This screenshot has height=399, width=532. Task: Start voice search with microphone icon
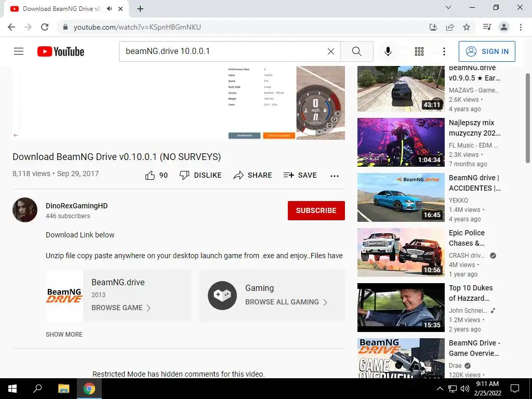pos(388,51)
